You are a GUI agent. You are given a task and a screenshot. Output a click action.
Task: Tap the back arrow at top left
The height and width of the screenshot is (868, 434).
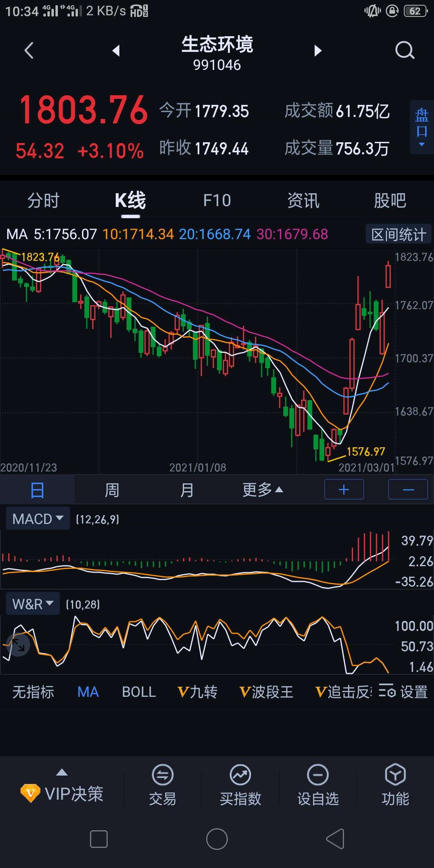29,51
